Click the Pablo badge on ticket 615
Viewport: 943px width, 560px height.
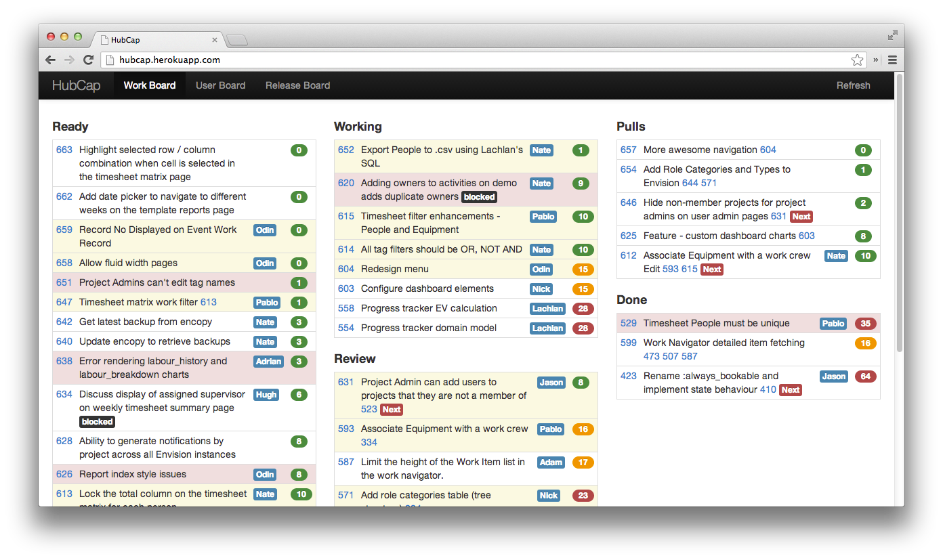(543, 216)
